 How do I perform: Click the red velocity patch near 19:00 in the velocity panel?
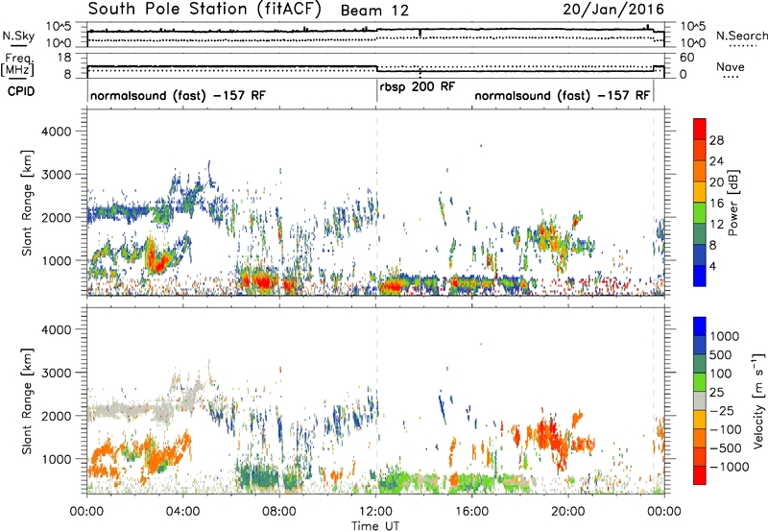coord(550,433)
